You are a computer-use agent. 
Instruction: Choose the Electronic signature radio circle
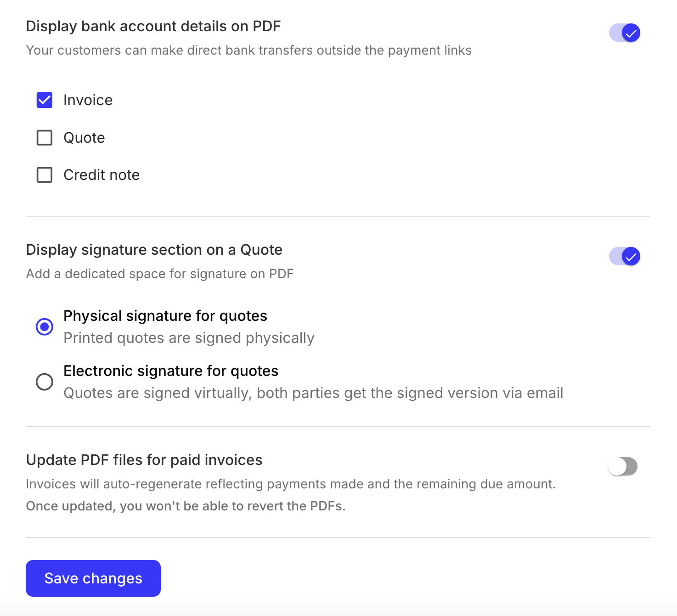click(x=45, y=382)
